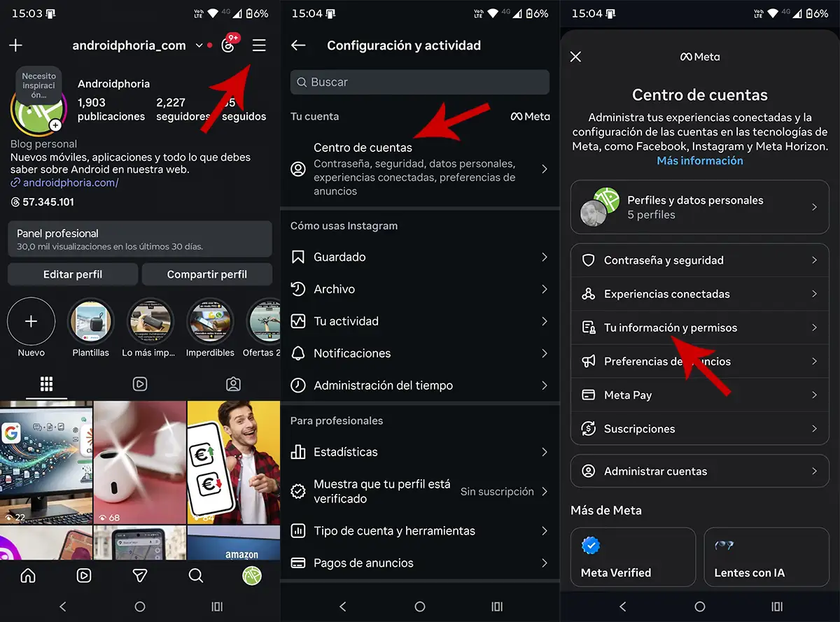Open the Más información link
Viewport: 840px width, 622px height.
(699, 160)
